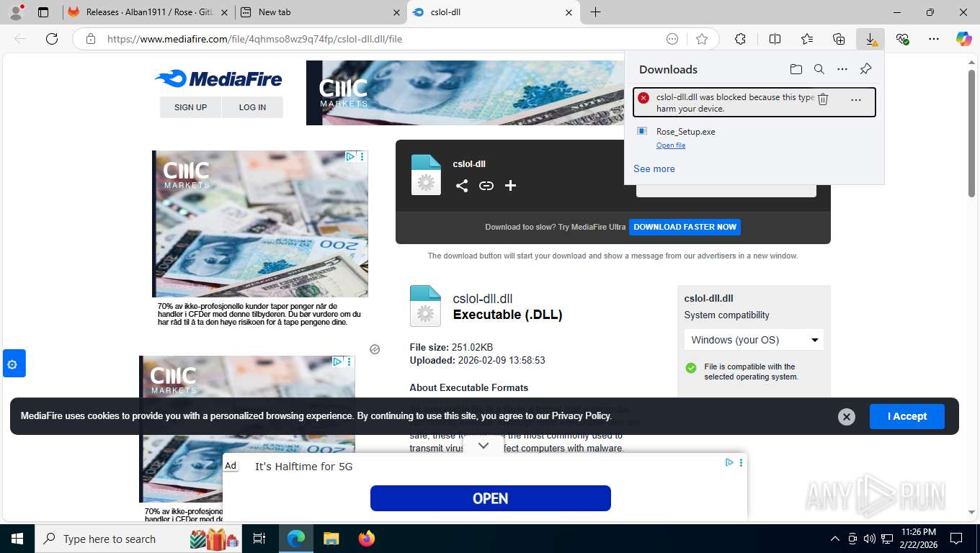Open the Extensions puzzle icon

tap(740, 39)
